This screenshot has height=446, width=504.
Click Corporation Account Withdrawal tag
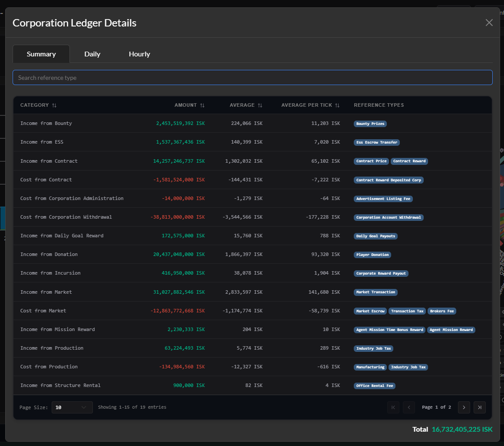point(389,217)
